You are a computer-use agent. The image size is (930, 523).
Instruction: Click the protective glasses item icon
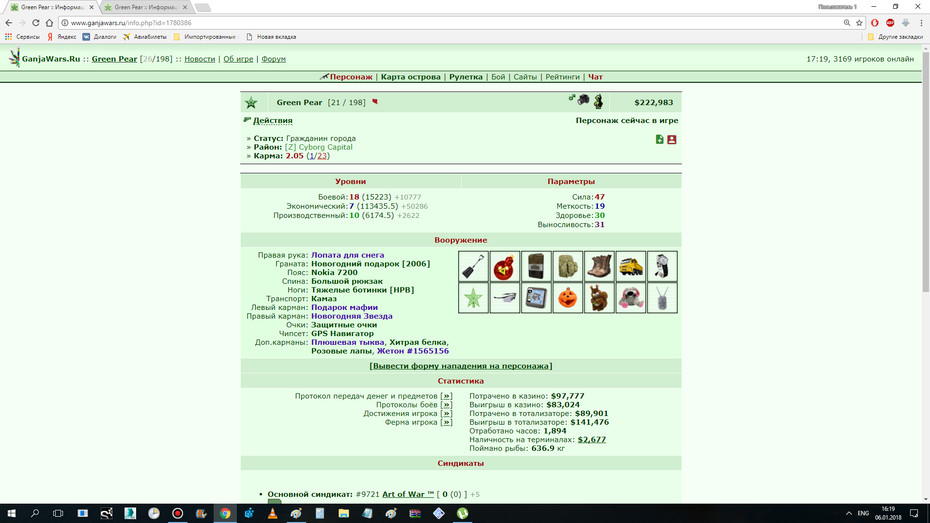coord(505,298)
